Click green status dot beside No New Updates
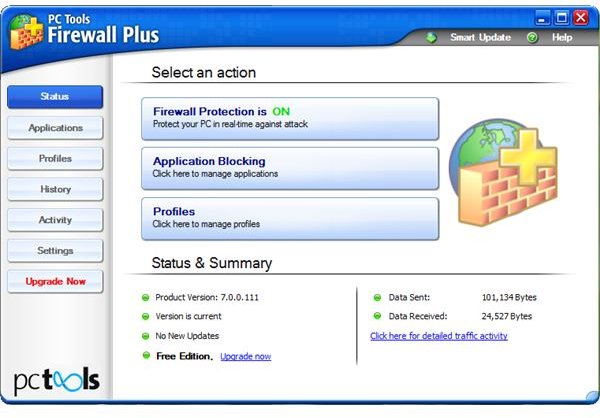 145,336
